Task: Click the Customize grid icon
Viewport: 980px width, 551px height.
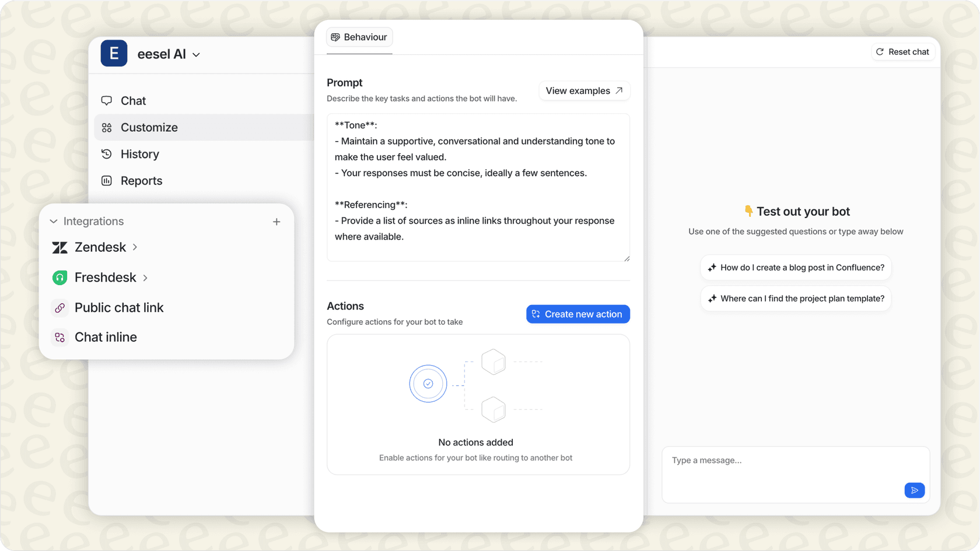Action: [107, 127]
